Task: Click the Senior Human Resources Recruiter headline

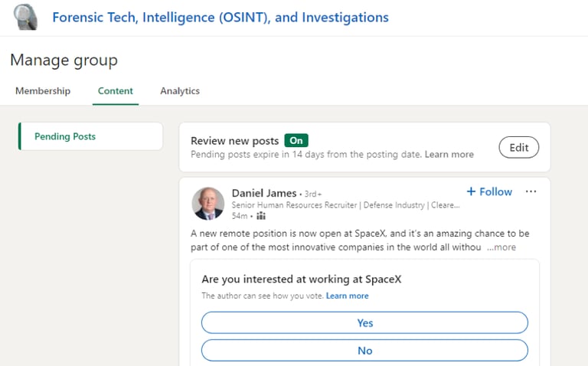Action: pos(345,205)
